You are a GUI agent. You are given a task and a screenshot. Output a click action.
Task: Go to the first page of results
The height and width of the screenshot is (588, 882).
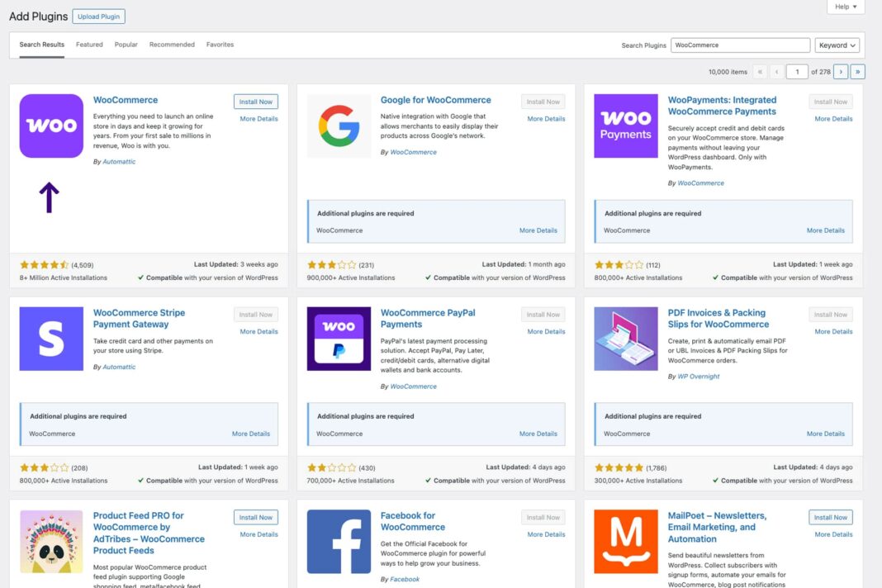[760, 72]
